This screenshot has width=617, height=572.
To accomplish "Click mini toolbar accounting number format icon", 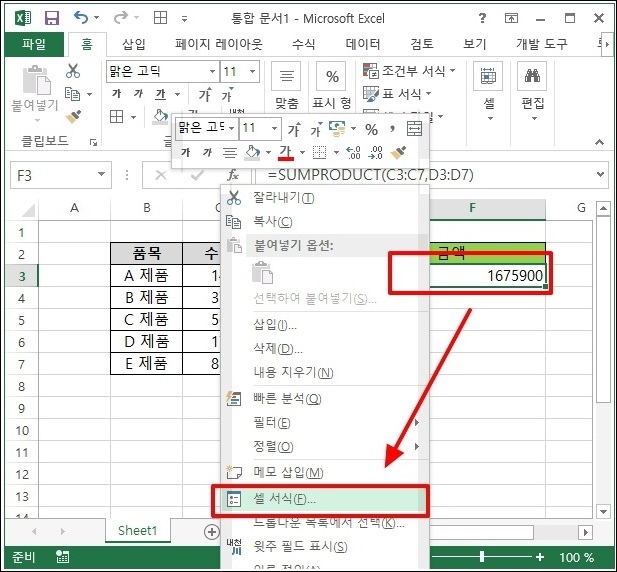I will [337, 129].
